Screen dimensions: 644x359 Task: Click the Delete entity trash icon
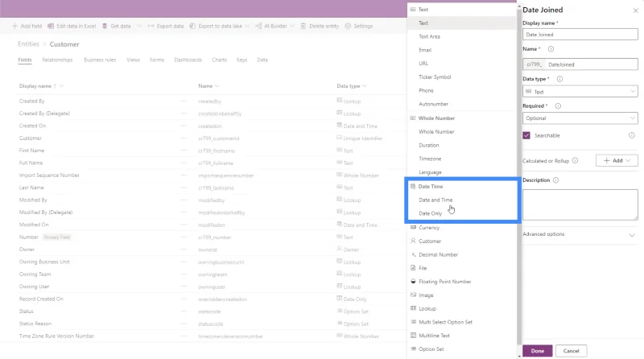[x=303, y=26]
